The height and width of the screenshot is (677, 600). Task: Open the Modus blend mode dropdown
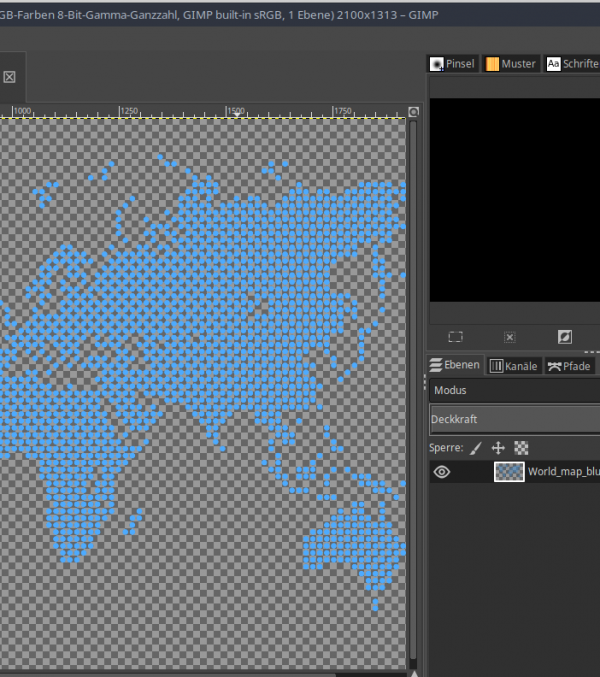click(515, 390)
